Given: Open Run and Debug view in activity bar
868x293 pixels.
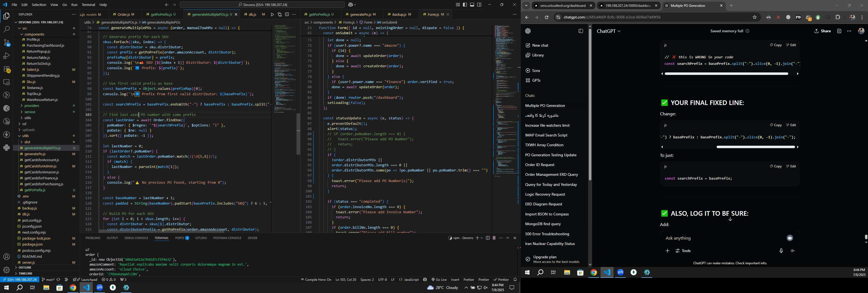Looking at the screenshot, I should [7, 56].
